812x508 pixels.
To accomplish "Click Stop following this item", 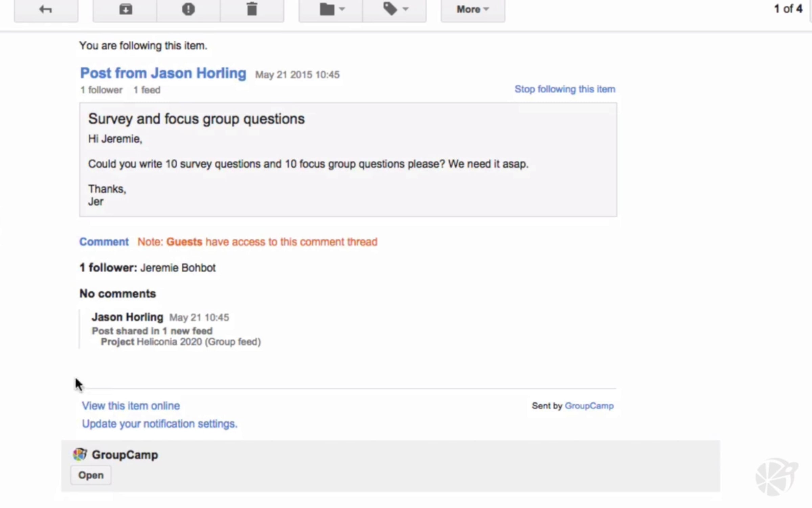I will click(565, 89).
